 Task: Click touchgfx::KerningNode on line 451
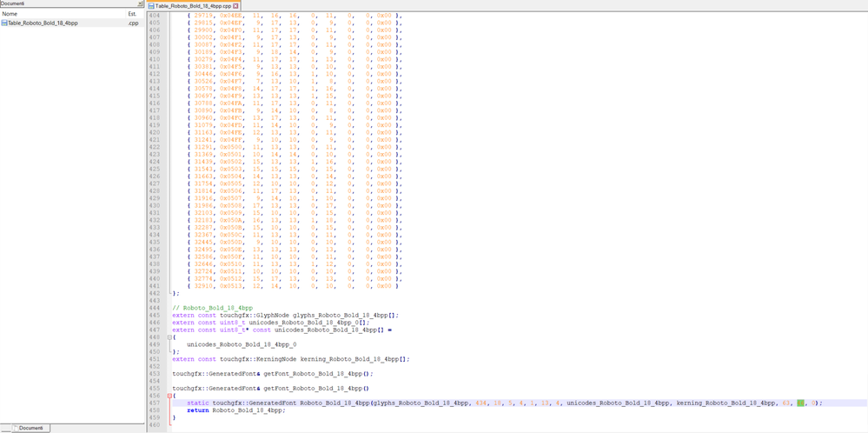coord(256,359)
